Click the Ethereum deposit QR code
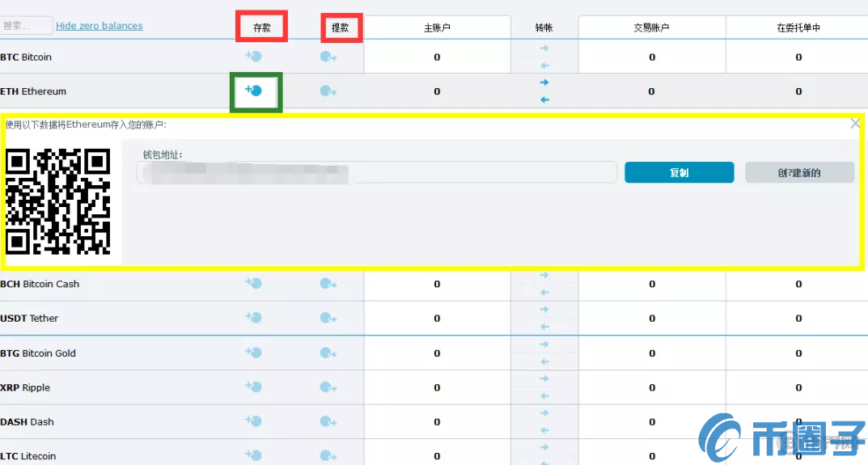Viewport: 868px width, 465px height. point(58,201)
